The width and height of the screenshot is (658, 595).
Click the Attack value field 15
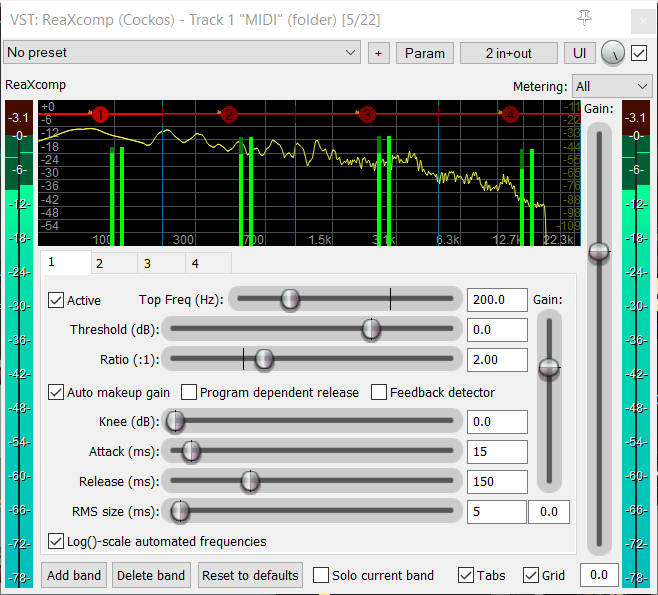(497, 452)
